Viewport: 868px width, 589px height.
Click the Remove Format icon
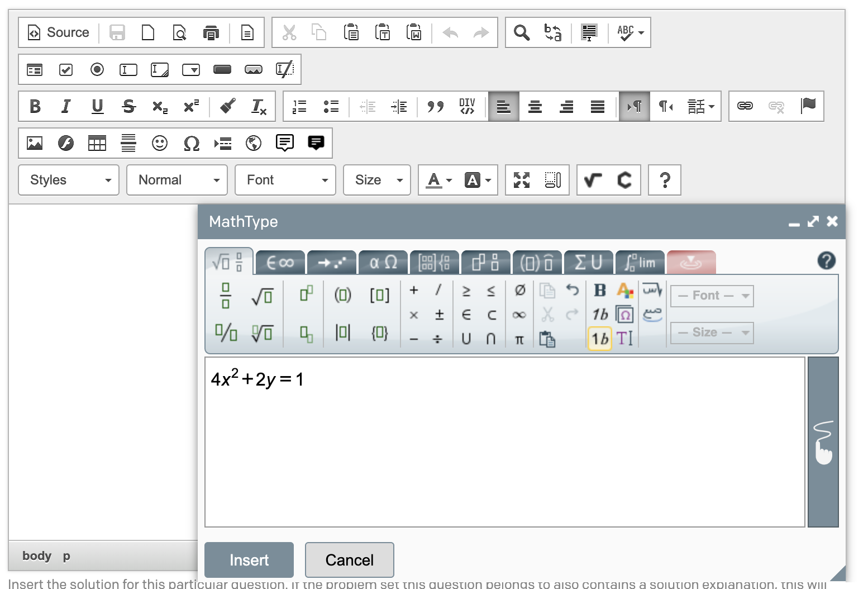pyautogui.click(x=259, y=106)
